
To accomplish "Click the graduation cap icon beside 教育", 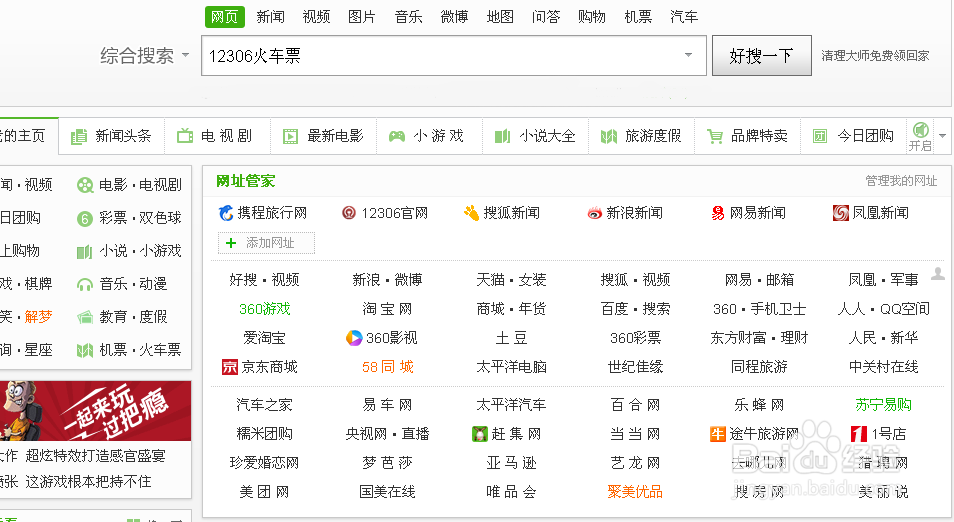I will [x=85, y=317].
